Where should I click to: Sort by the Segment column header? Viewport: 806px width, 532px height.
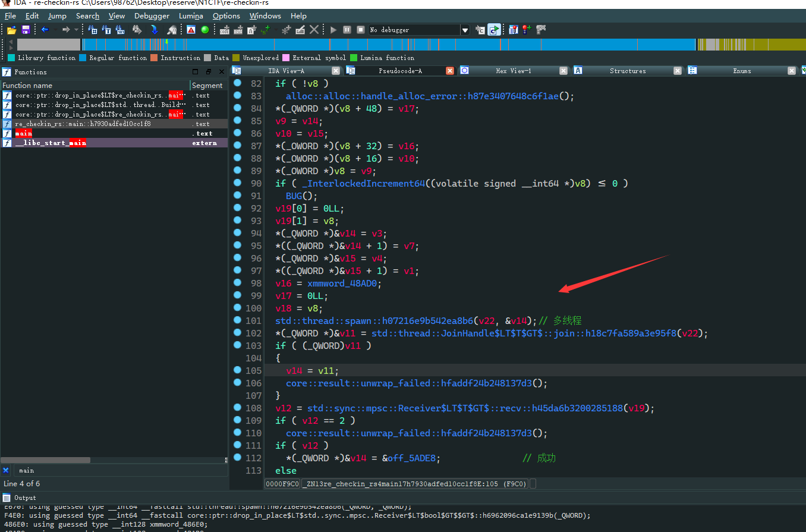point(207,86)
